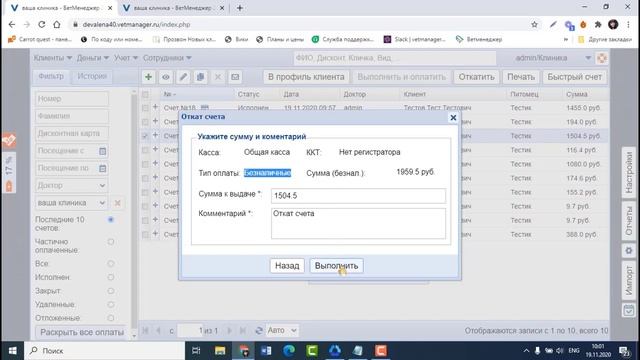Open the Сотрудники menu
Image resolution: width=640 pixels, height=360 pixels.
coord(167,58)
